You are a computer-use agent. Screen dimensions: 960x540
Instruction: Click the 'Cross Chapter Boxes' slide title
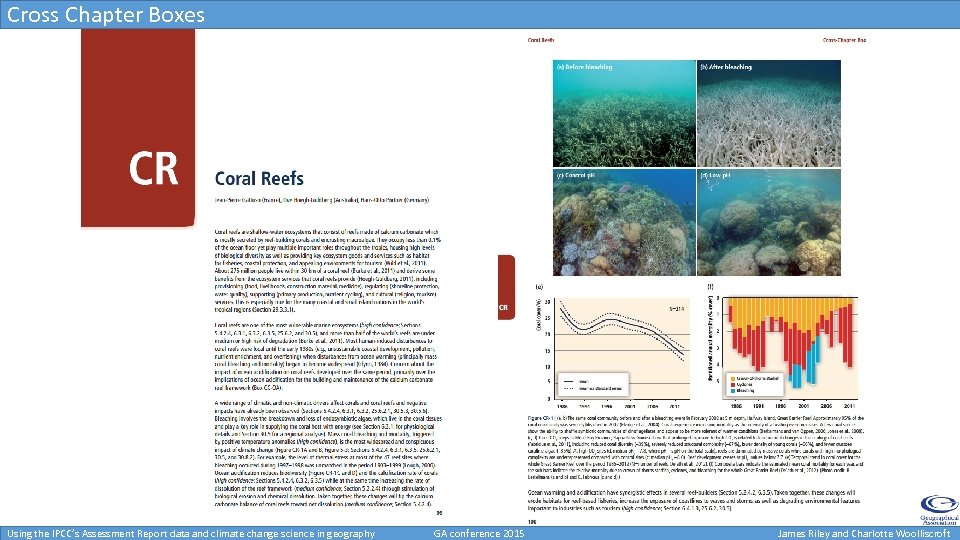coord(105,14)
